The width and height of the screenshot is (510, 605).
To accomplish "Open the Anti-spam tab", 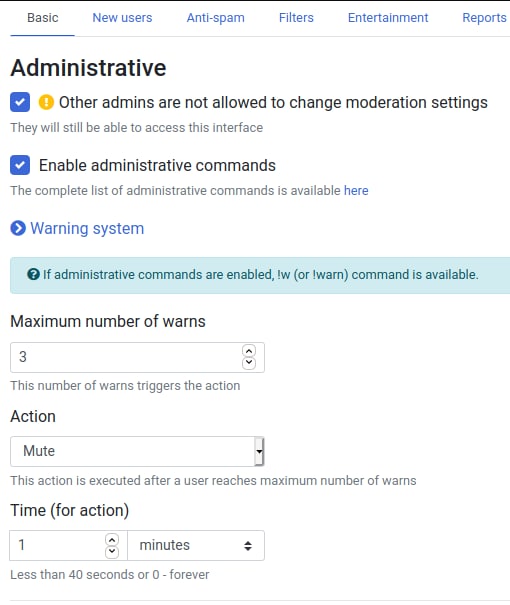I will tap(216, 18).
